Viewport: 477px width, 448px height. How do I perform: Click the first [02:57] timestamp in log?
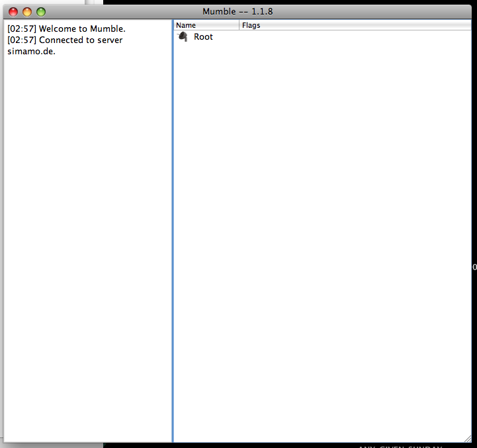point(21,29)
